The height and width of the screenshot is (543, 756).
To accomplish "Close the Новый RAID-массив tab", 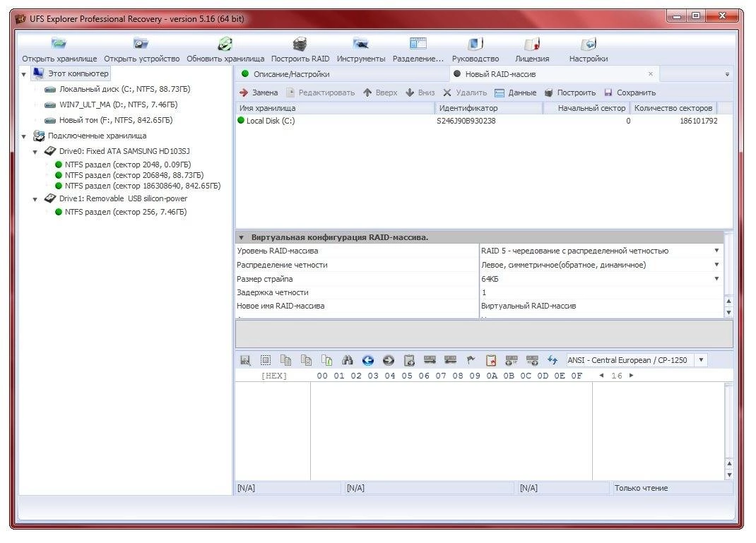I will (x=651, y=73).
